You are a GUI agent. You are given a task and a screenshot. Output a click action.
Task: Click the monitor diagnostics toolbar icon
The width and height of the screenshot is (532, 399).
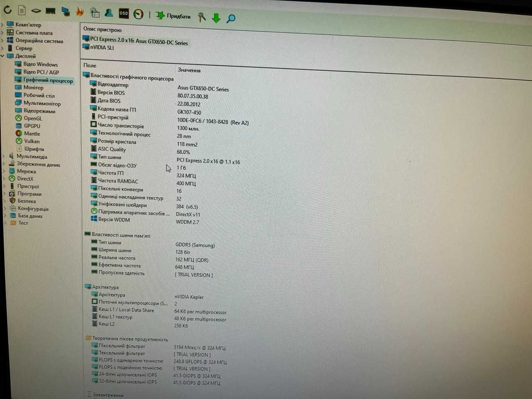point(66,12)
